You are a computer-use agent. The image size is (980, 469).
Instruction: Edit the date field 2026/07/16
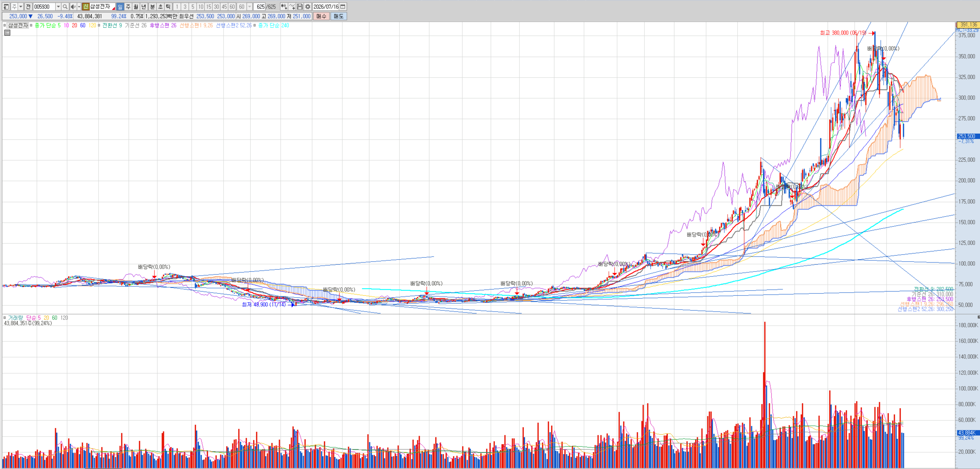[326, 7]
